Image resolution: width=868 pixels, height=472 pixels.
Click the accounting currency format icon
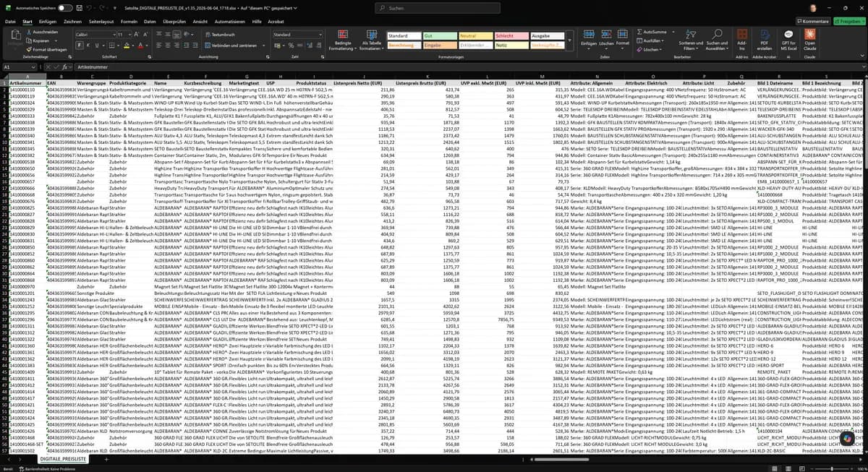tap(276, 45)
